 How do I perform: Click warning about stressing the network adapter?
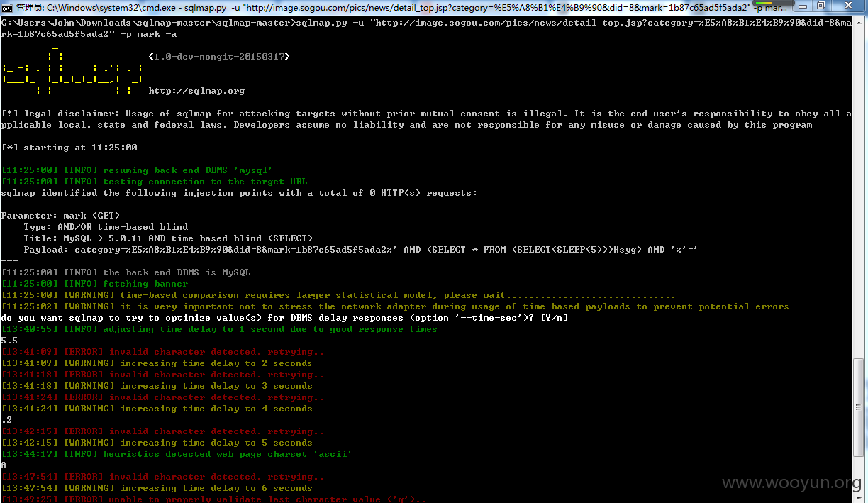coord(395,306)
